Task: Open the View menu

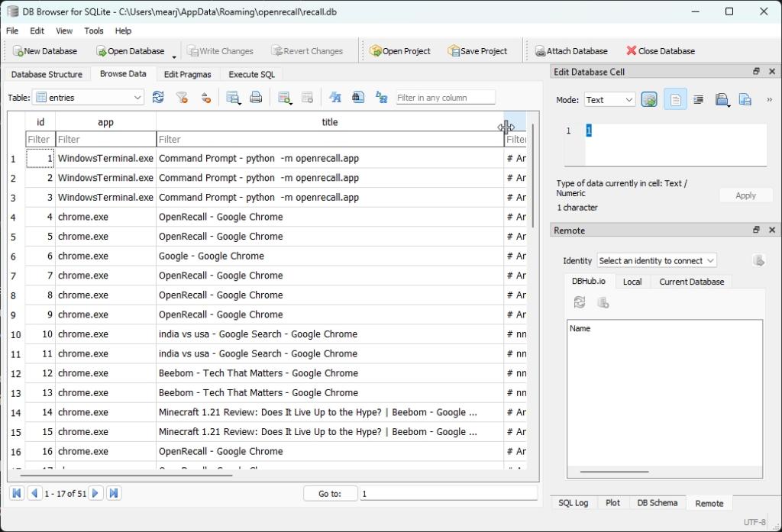Action: point(64,31)
